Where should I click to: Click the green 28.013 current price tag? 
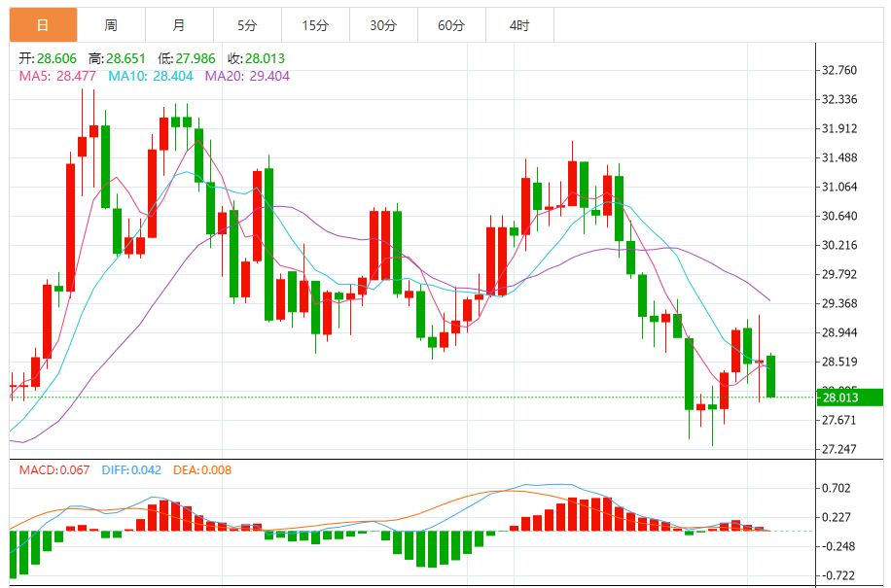(850, 398)
